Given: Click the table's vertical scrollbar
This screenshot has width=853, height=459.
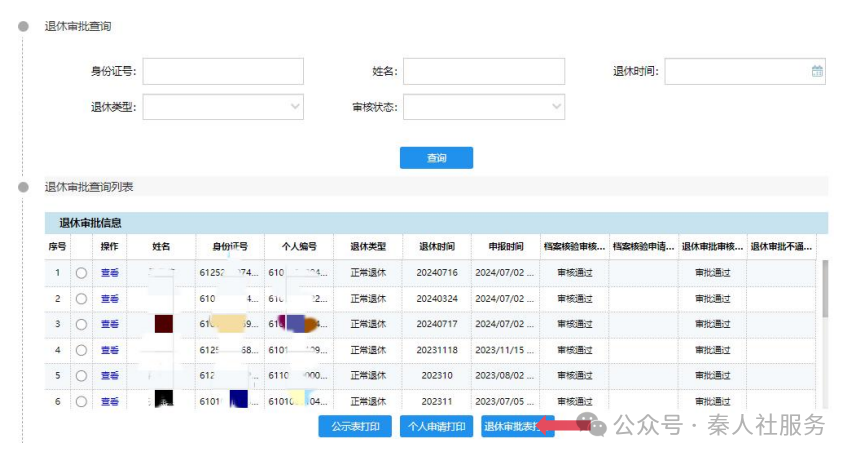Looking at the screenshot, I should [x=825, y=288].
